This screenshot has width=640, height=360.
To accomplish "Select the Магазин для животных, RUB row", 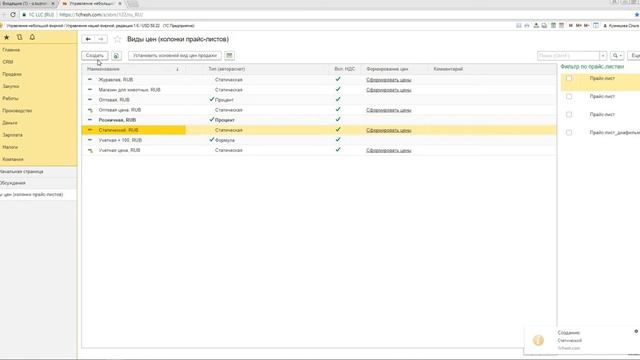I will pyautogui.click(x=319, y=90).
